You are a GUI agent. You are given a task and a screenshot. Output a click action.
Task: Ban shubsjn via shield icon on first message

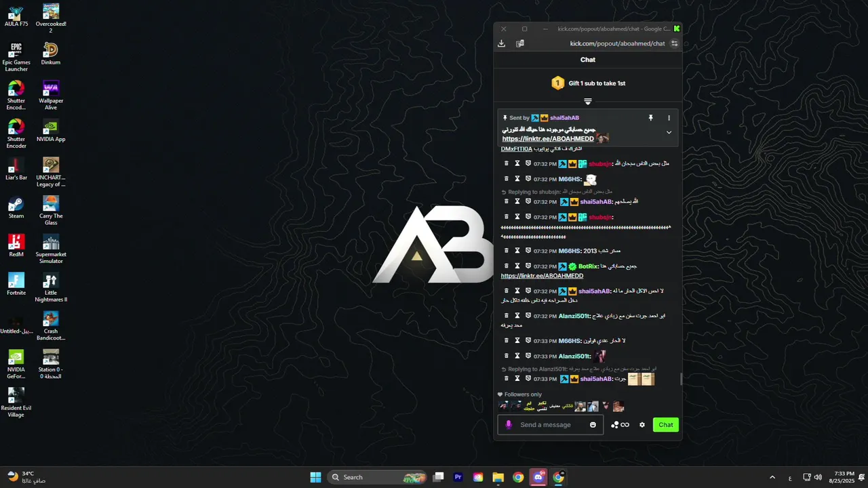[x=528, y=163]
